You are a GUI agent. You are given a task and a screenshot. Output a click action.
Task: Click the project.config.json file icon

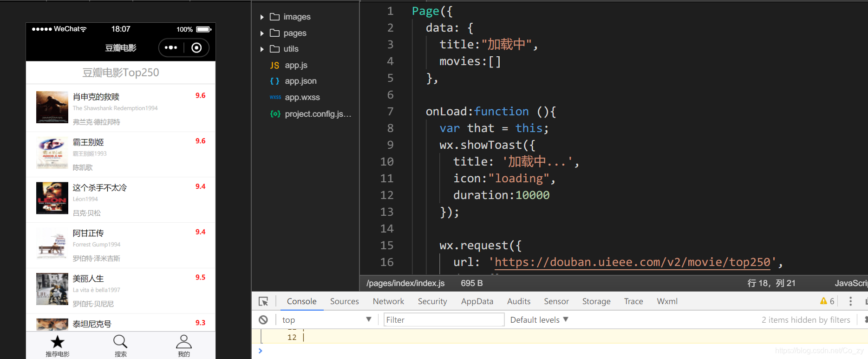[275, 114]
